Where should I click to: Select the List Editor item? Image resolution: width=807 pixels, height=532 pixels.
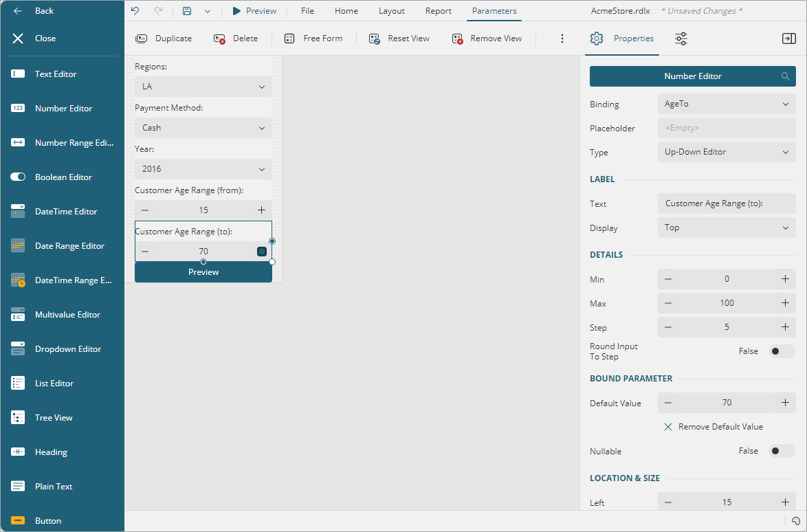62,384
